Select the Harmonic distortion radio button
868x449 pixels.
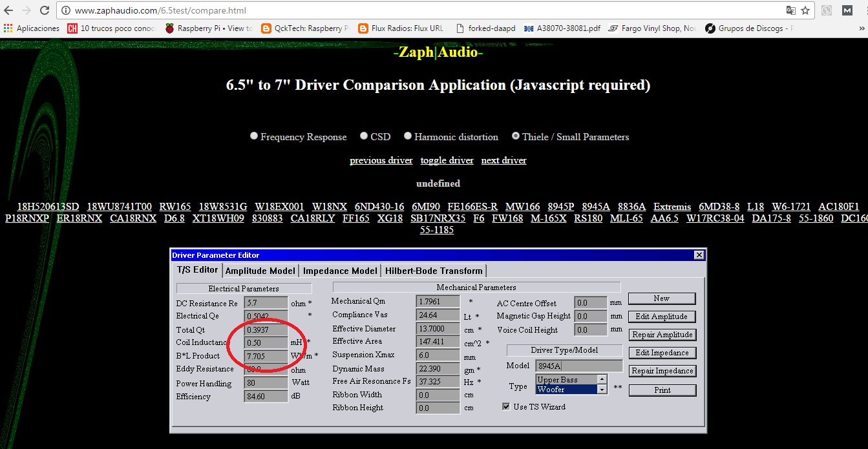(408, 136)
